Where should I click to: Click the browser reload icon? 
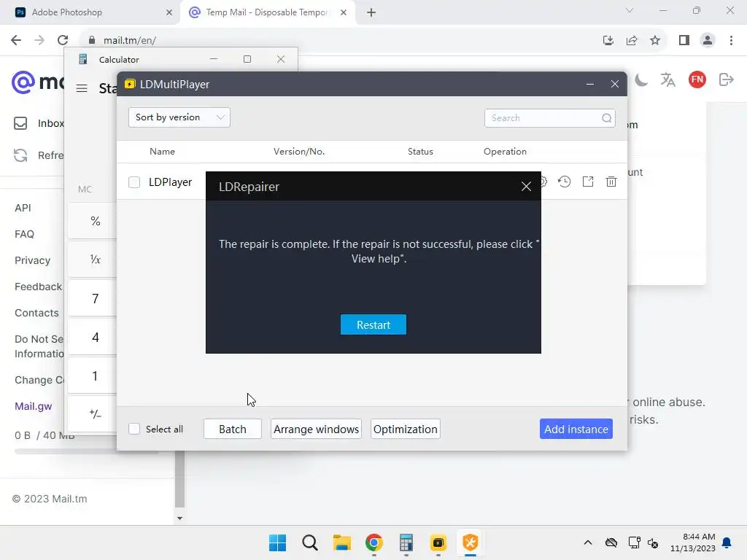click(x=63, y=40)
